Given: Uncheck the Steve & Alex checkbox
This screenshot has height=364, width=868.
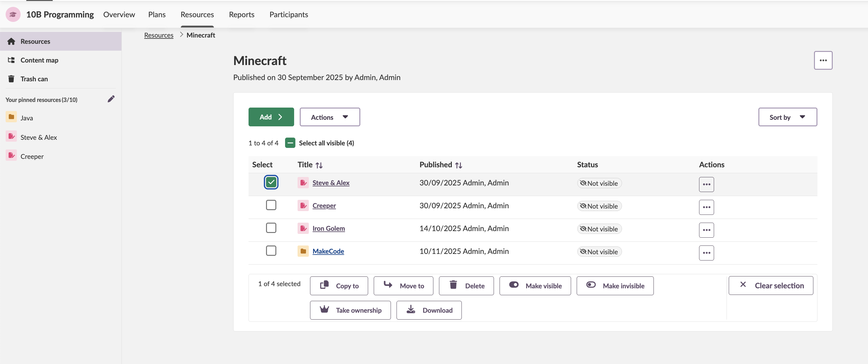Looking at the screenshot, I should (x=271, y=183).
